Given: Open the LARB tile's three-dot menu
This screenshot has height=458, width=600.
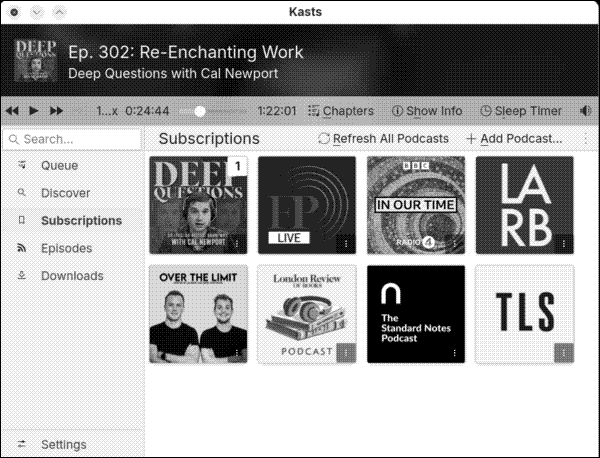Looking at the screenshot, I should [564, 244].
